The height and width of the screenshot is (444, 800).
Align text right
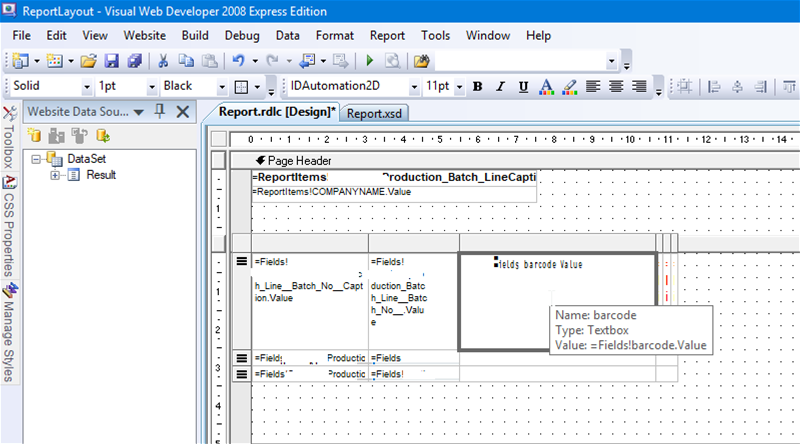point(639,87)
